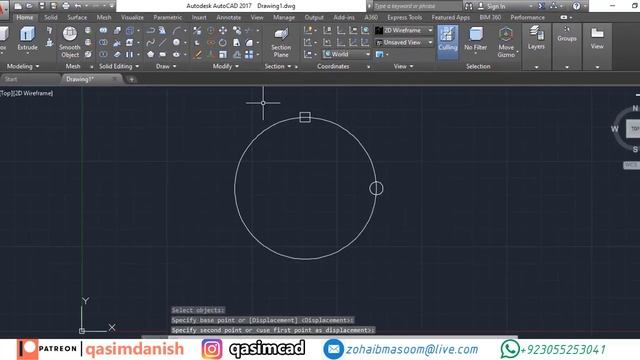The image size is (640, 360).
Task: Click the New drawing icon in quick access toolbar
Action: click(x=18, y=6)
